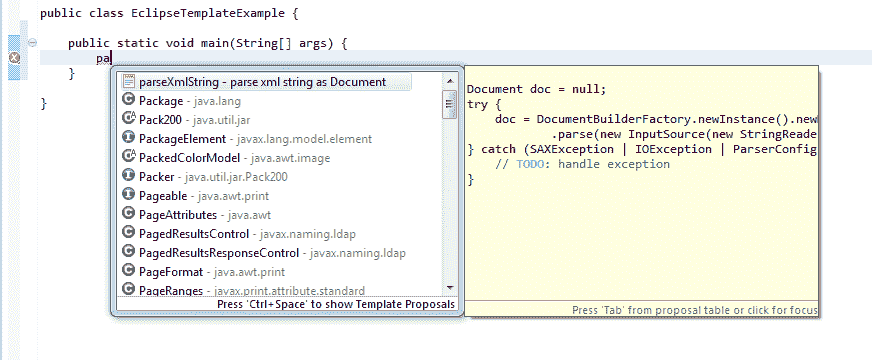
Task: Choose the PagedResultsResponseControl entry
Action: [x=264, y=253]
